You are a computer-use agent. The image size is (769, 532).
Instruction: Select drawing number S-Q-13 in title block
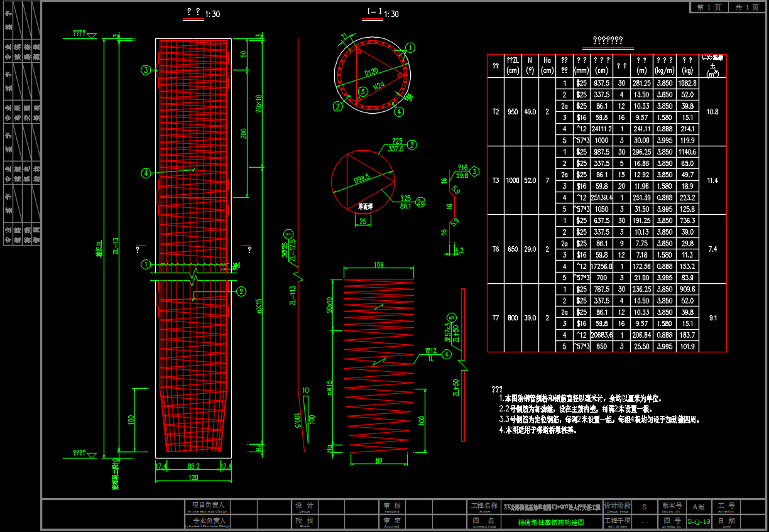699,521
